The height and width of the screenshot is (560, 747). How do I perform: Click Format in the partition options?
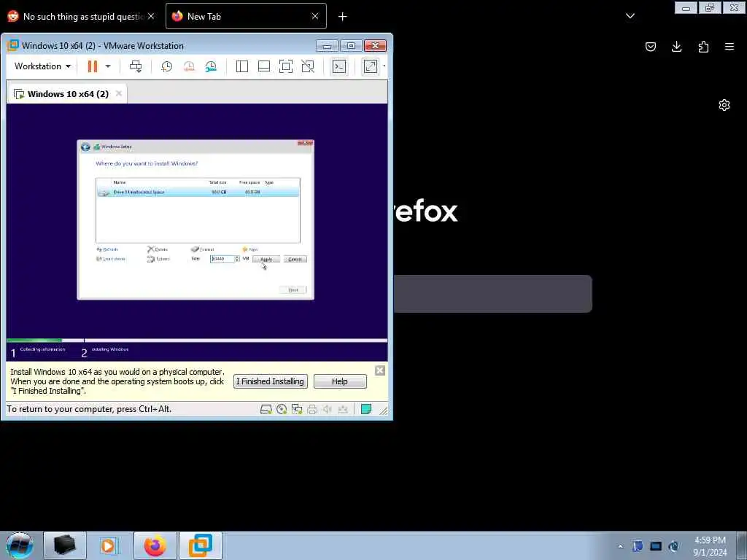pos(203,249)
